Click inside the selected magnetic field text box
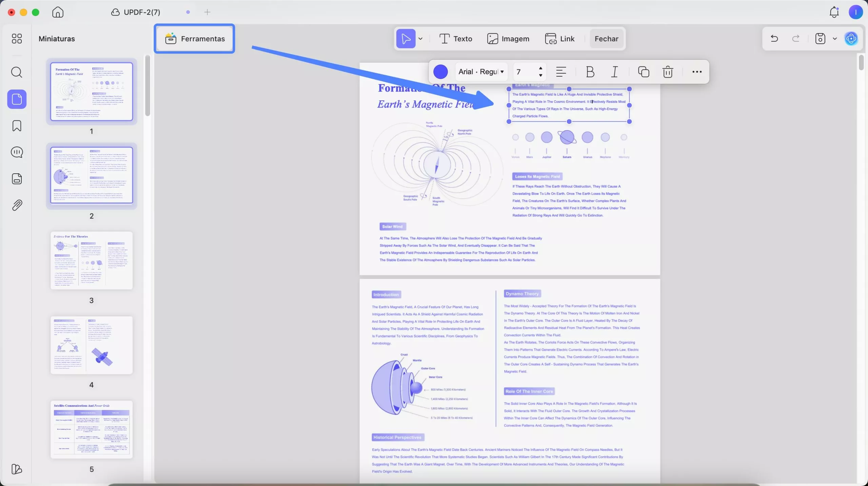 click(x=569, y=105)
